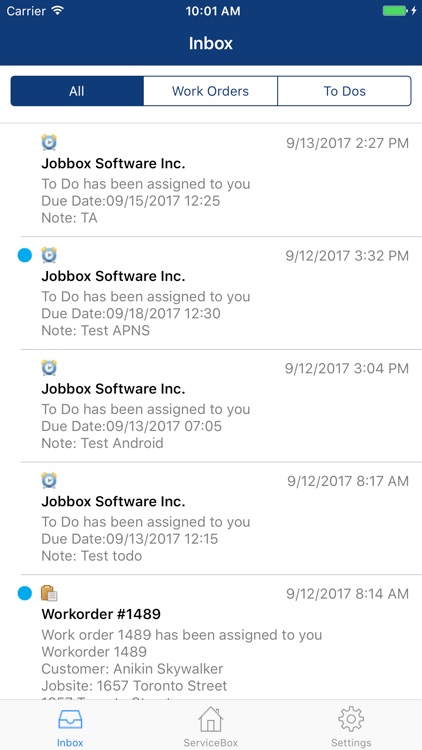Open the Workorder #1489 title
The height and width of the screenshot is (750, 422).
pos(101,614)
